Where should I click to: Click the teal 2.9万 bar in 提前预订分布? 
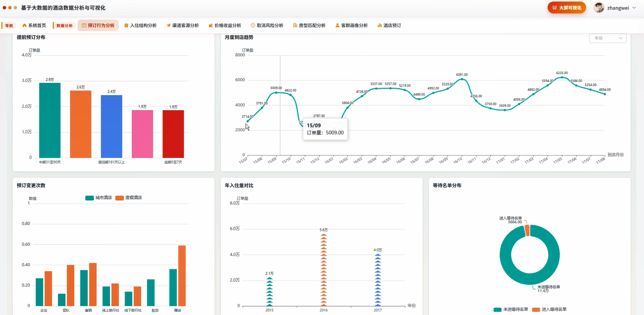click(x=50, y=120)
